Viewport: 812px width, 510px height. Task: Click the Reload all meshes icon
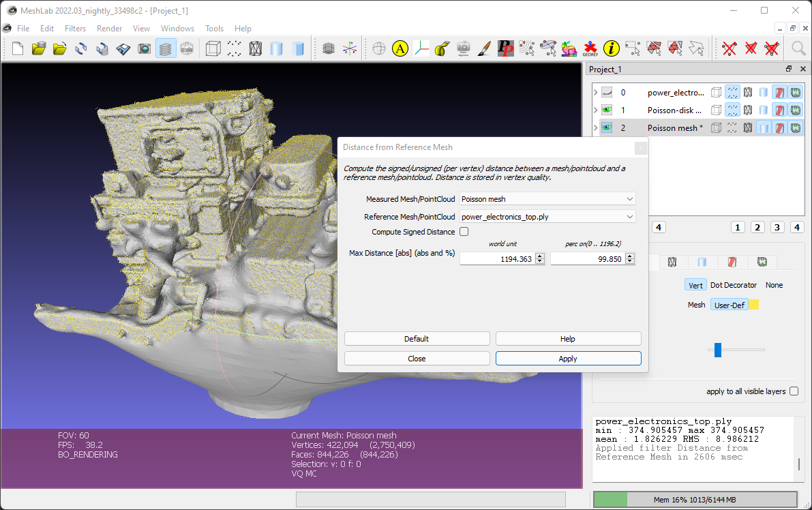[x=102, y=48]
